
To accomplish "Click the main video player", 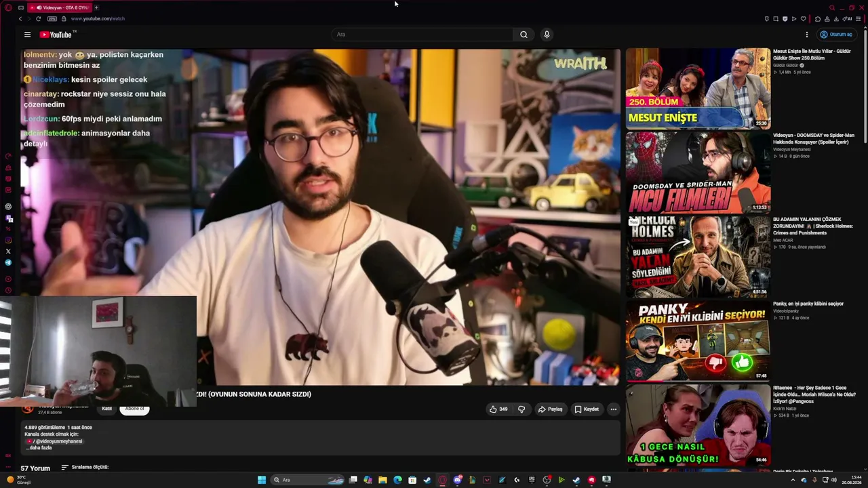I will (x=321, y=217).
